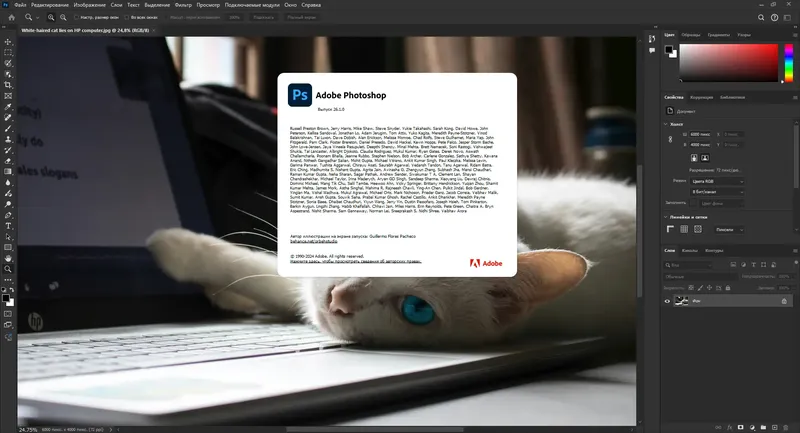Toggle lock transparent pixels icon
This screenshot has width=800, height=433.
click(691, 288)
